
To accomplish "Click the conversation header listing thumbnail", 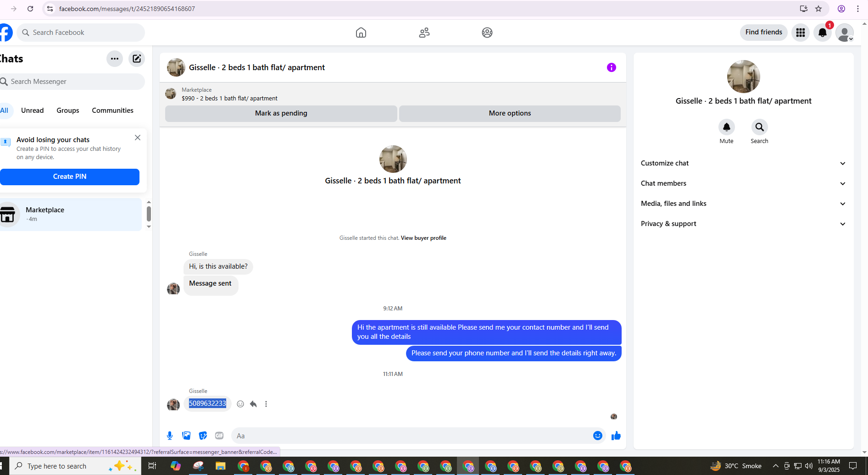I will (x=176, y=67).
